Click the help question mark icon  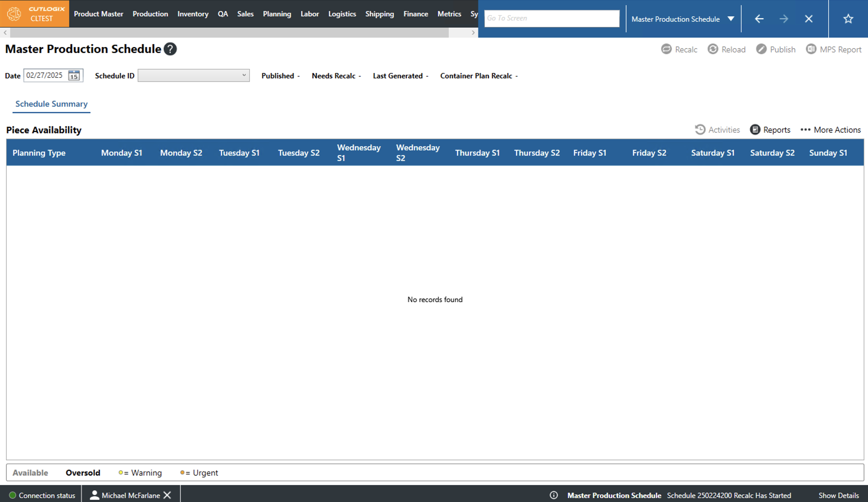170,49
